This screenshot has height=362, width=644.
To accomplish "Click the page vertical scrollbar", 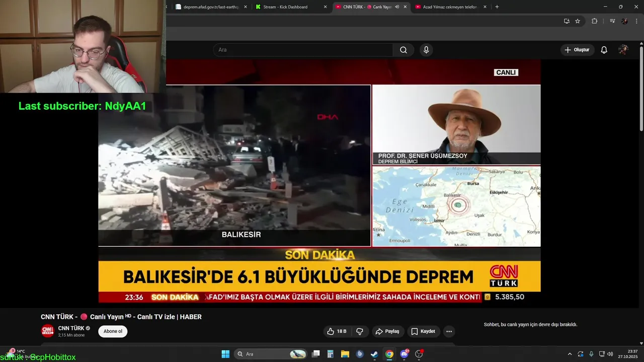I will (x=641, y=88).
